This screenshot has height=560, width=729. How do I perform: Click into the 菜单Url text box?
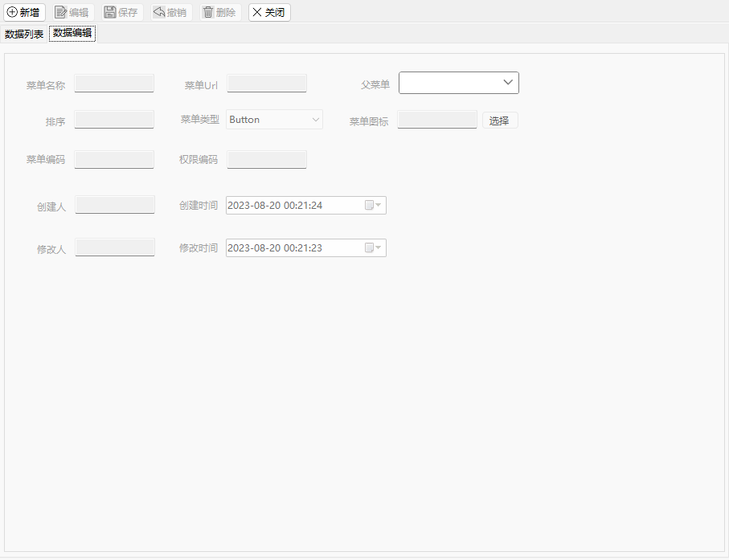(x=266, y=84)
